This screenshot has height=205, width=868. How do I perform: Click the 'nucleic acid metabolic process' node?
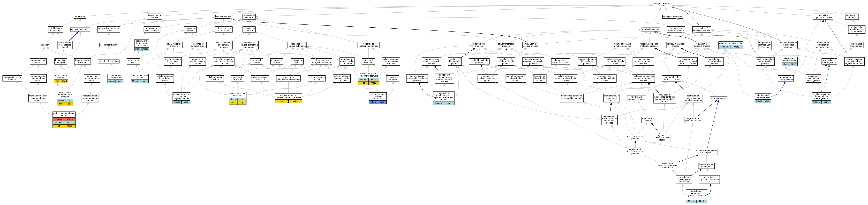tap(636, 98)
